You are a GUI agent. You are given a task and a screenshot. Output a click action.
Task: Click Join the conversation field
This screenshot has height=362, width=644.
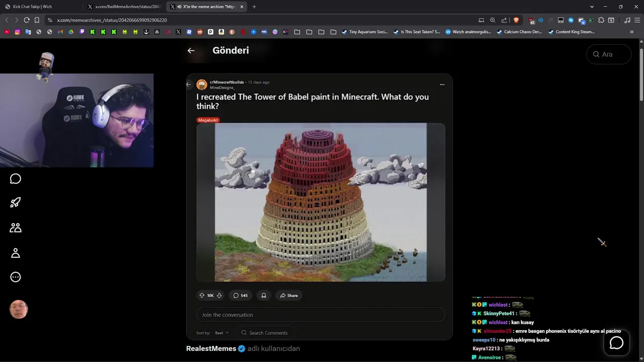[x=320, y=315]
